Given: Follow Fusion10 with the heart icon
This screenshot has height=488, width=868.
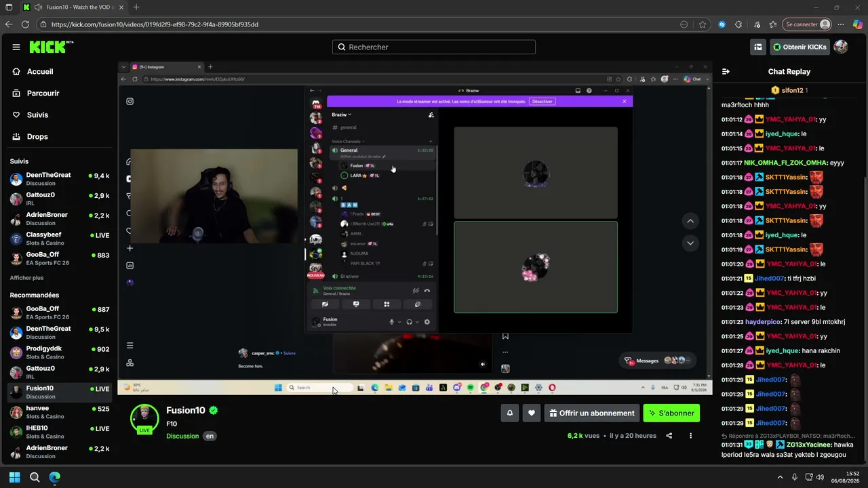Looking at the screenshot, I should pos(532,413).
